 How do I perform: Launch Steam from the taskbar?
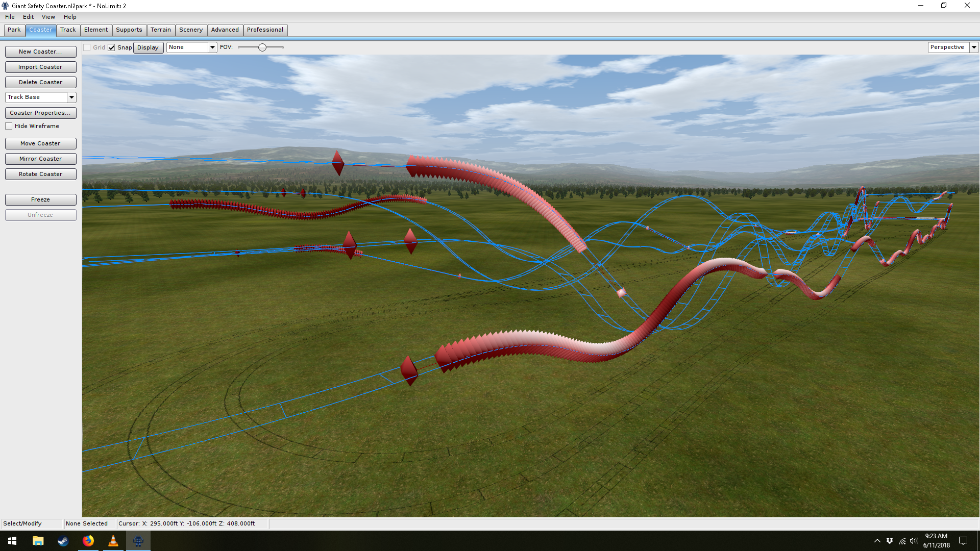pos(63,541)
